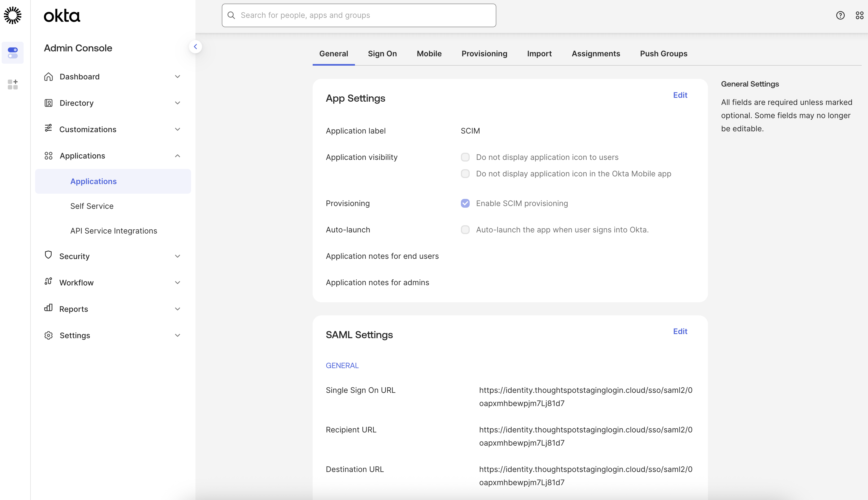Click the people and apps search field
Image resolution: width=868 pixels, height=500 pixels.
(x=358, y=15)
